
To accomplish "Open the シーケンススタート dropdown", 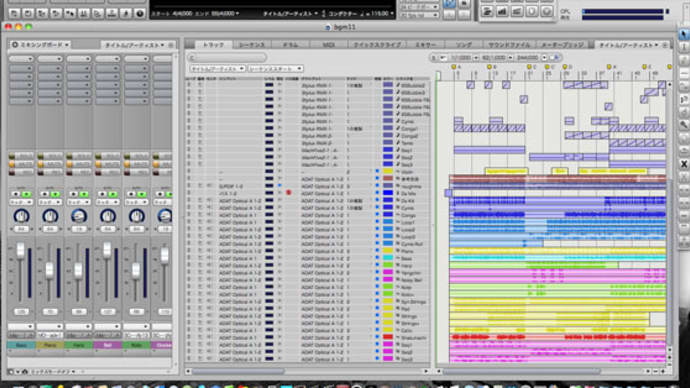I will [275, 69].
